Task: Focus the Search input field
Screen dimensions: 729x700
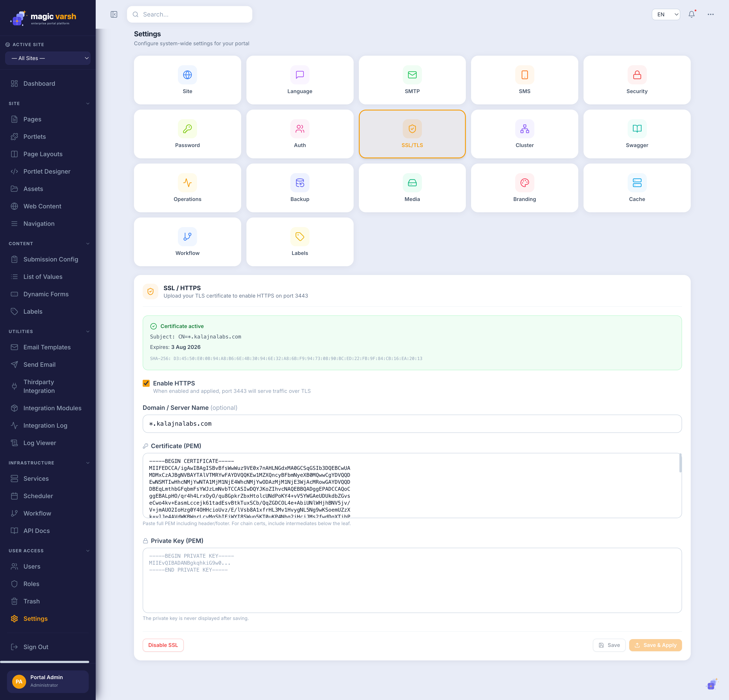Action: point(190,14)
